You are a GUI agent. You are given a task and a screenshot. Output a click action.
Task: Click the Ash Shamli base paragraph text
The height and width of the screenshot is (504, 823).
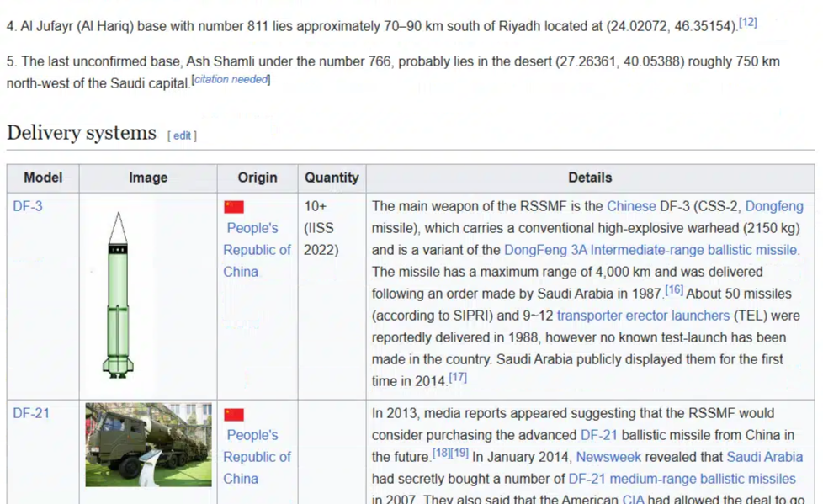click(393, 72)
